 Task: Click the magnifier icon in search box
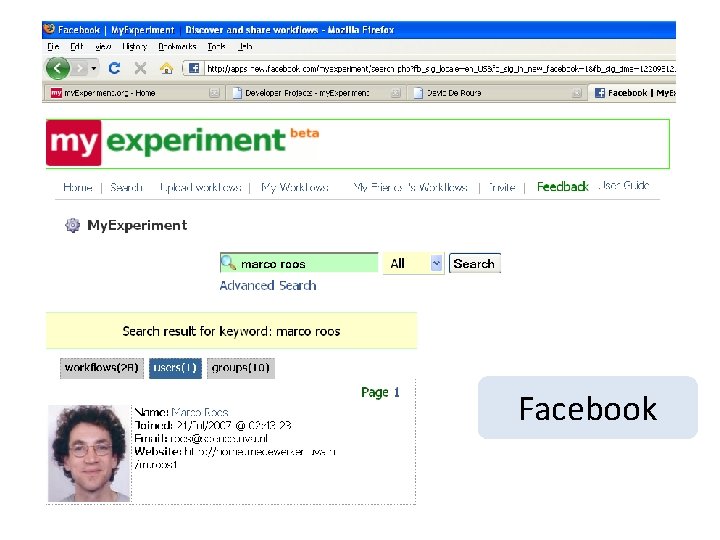coord(228,263)
